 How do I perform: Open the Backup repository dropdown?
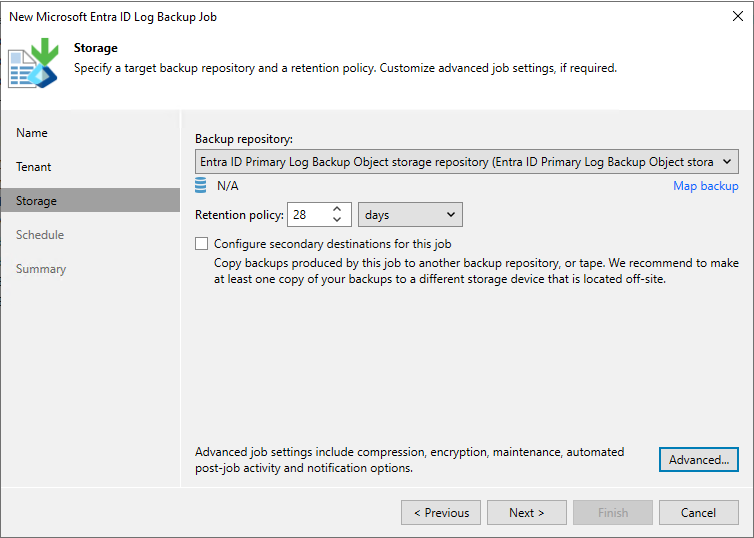[x=466, y=162]
